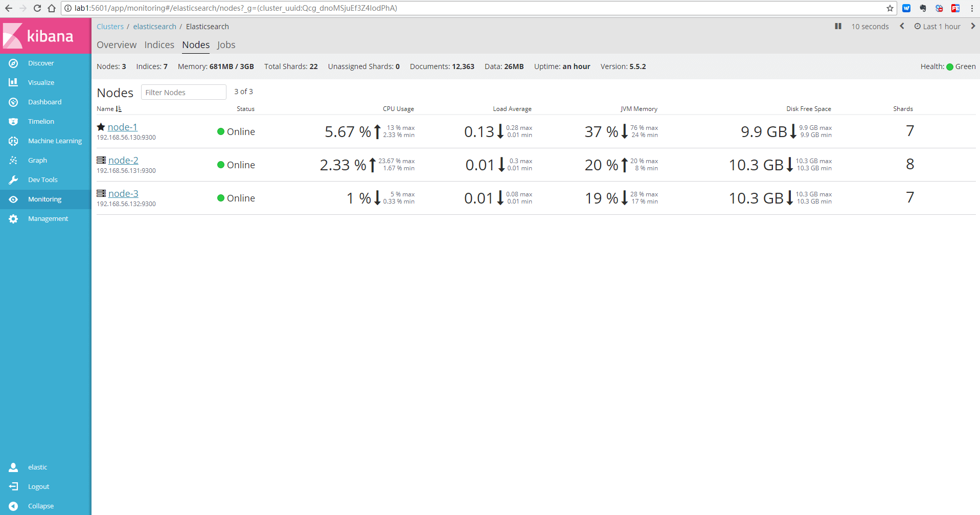980x515 pixels.
Task: Sort nodes by the Shards column
Action: click(903, 109)
